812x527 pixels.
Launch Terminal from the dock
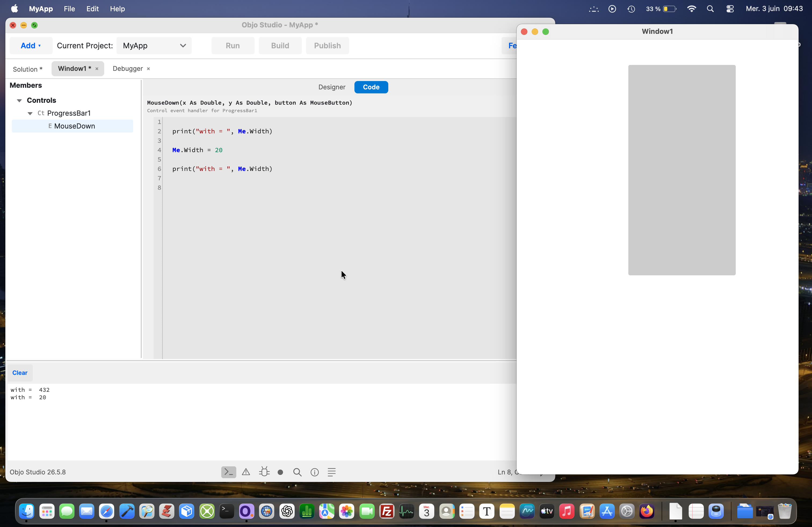227,511
